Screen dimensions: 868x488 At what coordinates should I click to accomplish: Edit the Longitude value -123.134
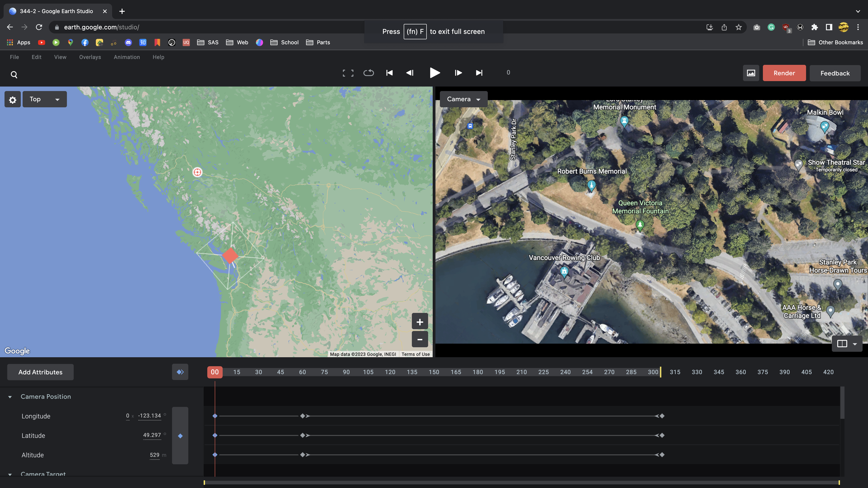[x=149, y=416]
